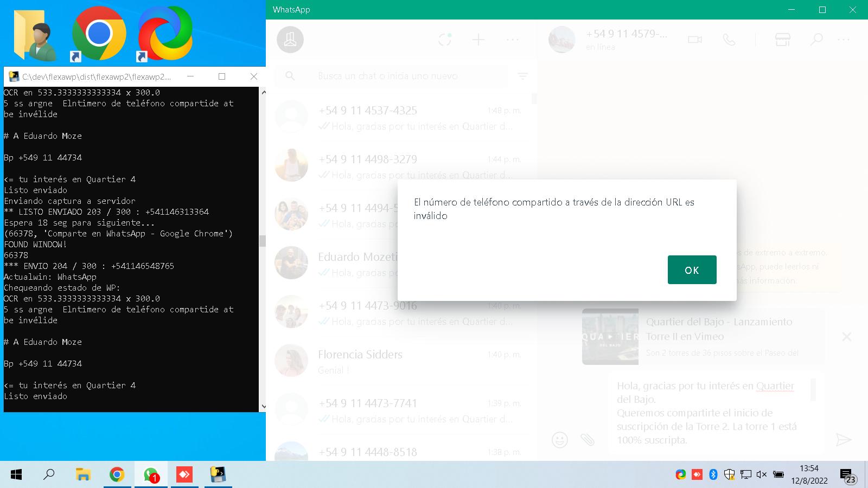Screen dimensions: 868x488
Task: Open the Windows Start menu
Action: coord(16,475)
